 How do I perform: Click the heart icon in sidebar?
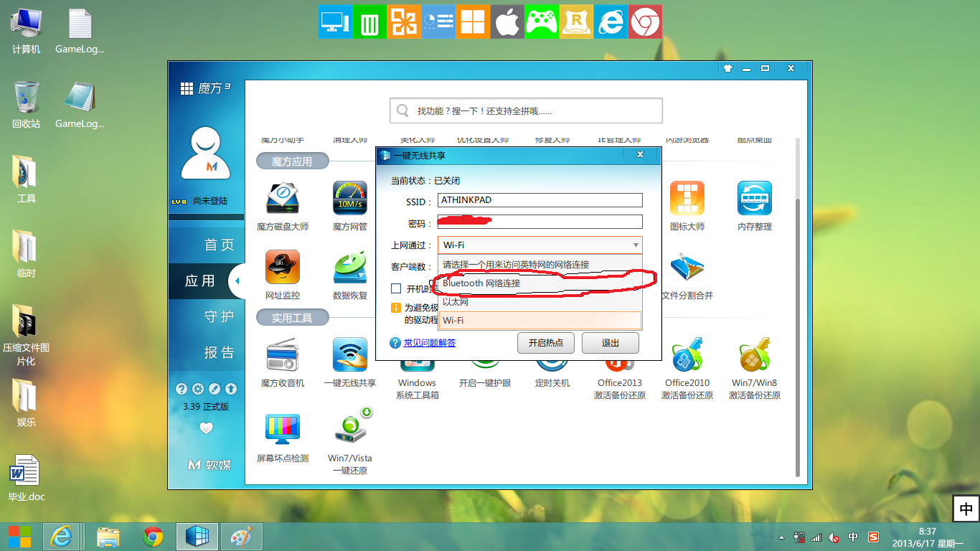[206, 428]
